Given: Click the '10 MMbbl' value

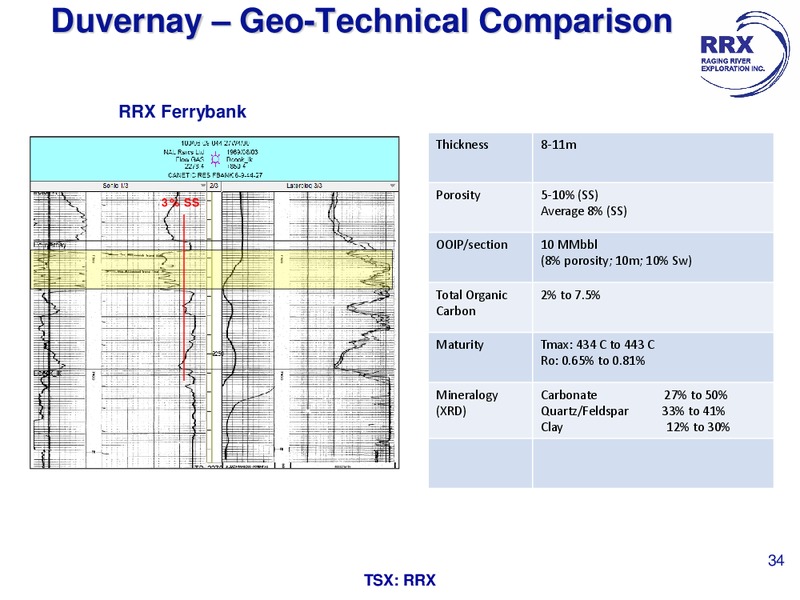Looking at the screenshot, I should click(569, 245).
